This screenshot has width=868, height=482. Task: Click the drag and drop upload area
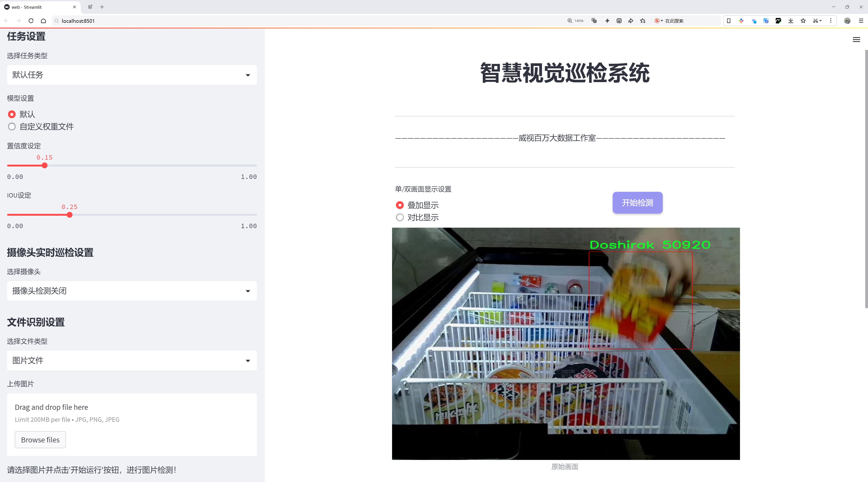(132, 424)
